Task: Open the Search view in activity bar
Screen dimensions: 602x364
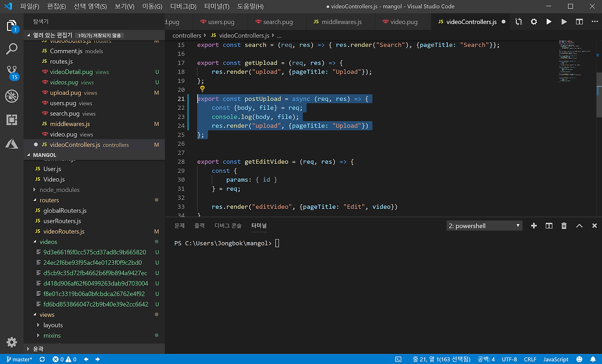Action: pyautogui.click(x=12, y=48)
